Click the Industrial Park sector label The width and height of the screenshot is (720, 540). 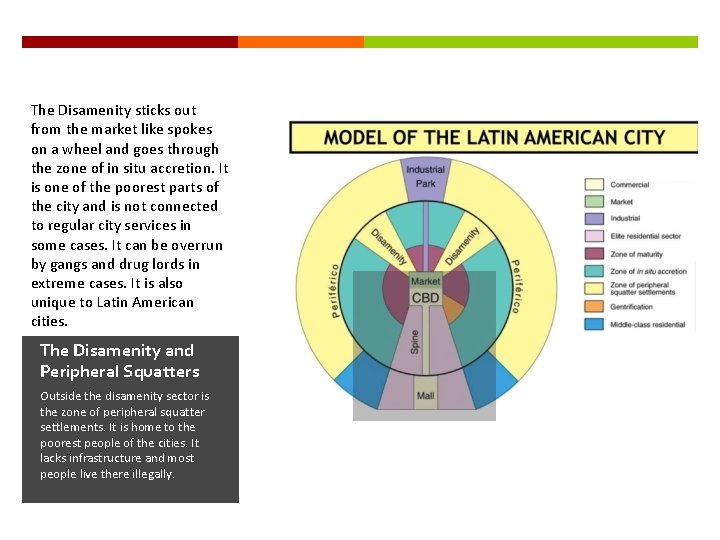(425, 176)
